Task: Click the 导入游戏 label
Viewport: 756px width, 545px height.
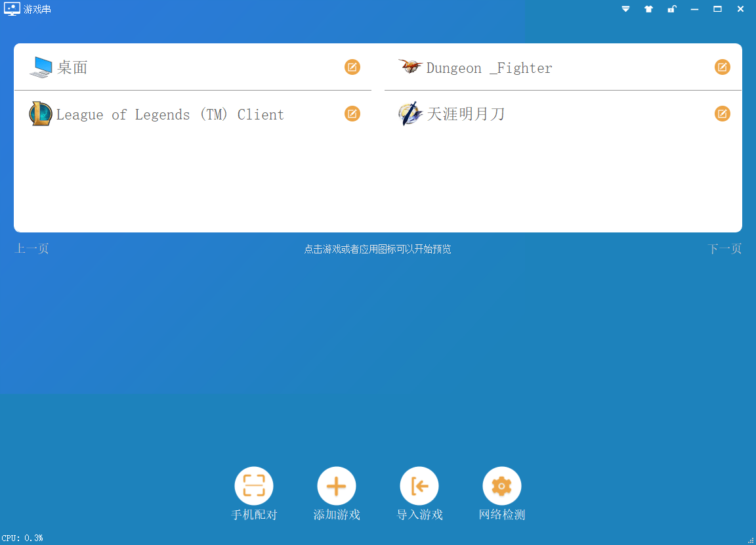Action: (x=419, y=515)
